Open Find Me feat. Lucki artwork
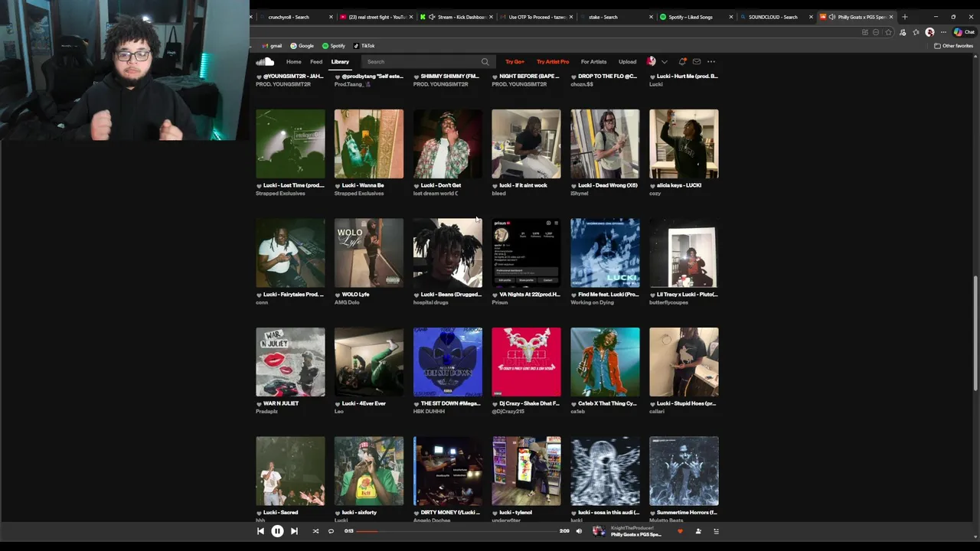 605,253
